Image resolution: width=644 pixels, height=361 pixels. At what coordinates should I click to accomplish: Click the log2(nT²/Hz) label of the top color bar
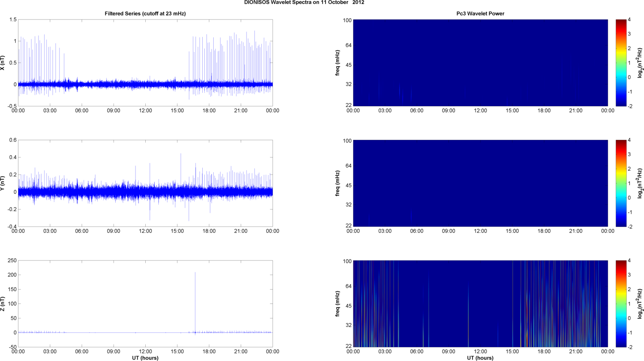640,63
